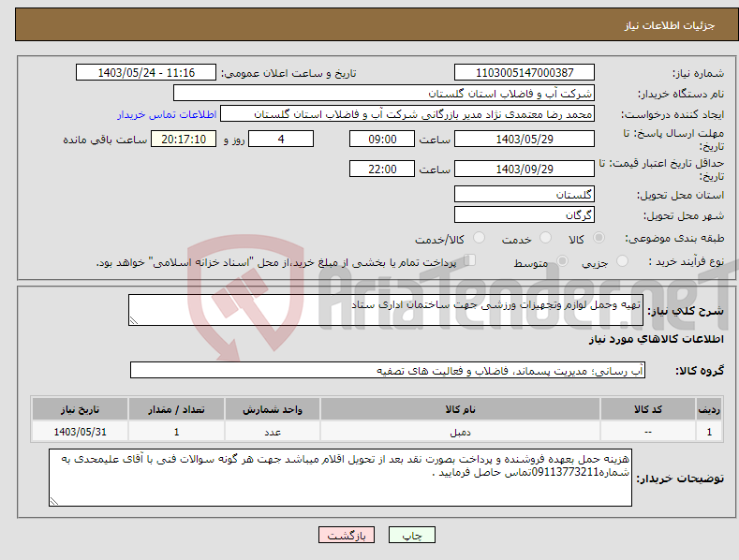This screenshot has height=560, width=739.
Task: Click the ایجاد کننده درخواست field
Action: [x=407, y=114]
